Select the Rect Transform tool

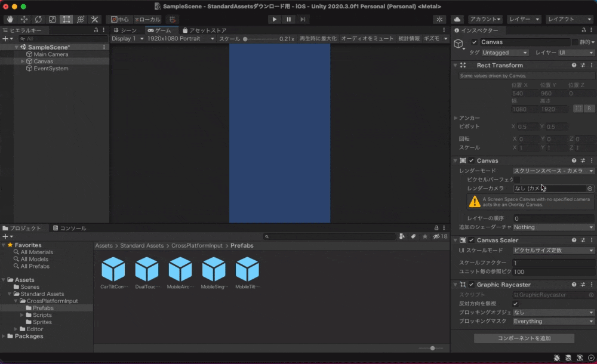pyautogui.click(x=66, y=19)
